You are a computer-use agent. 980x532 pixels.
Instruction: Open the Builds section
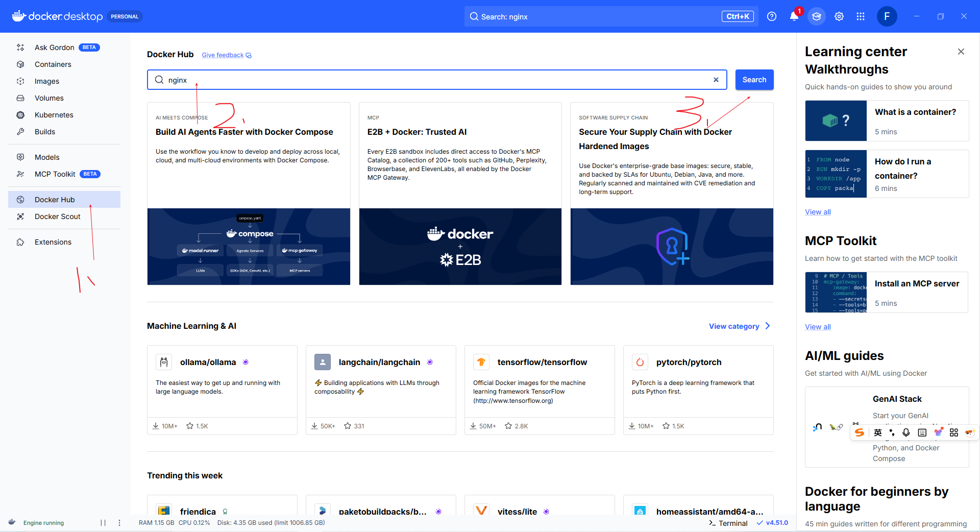pyautogui.click(x=64, y=132)
